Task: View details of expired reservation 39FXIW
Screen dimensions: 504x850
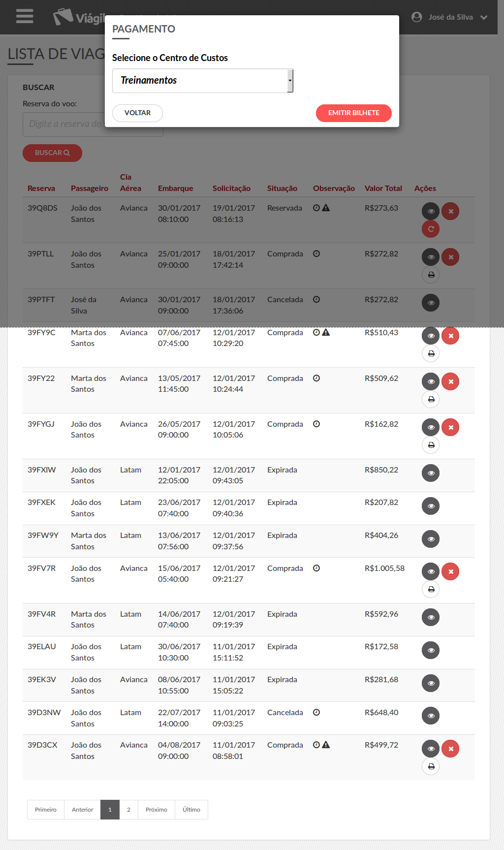Action: [x=431, y=473]
